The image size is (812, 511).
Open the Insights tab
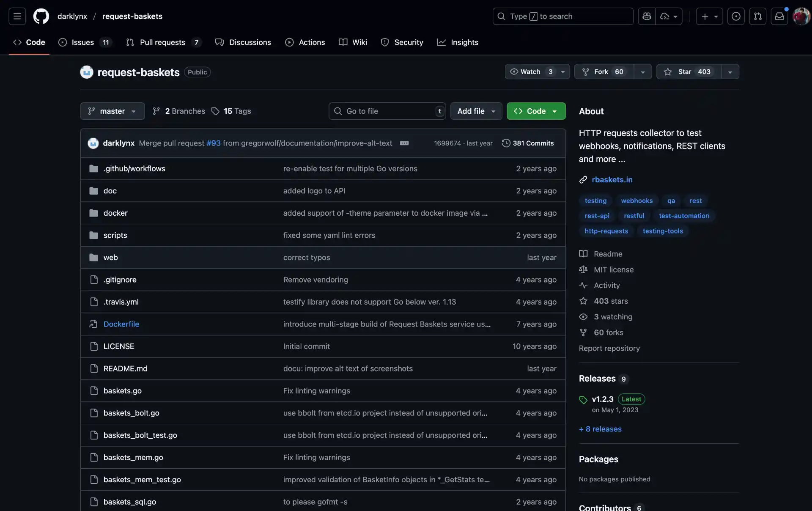tap(458, 42)
